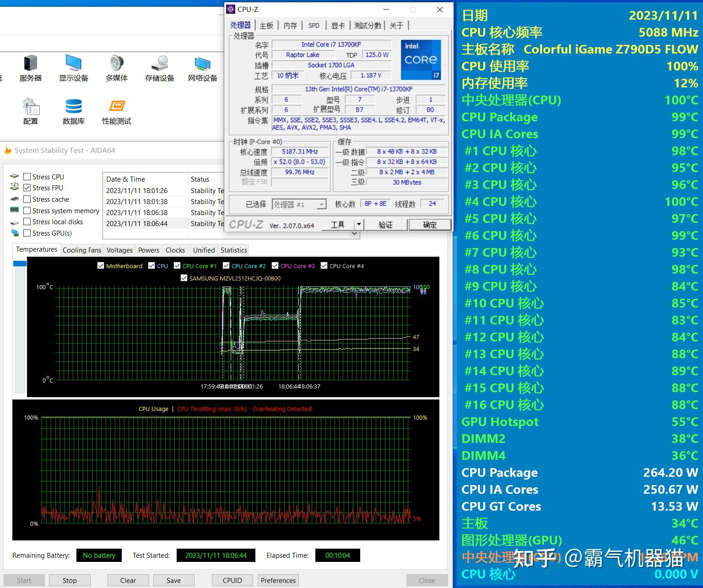The width and height of the screenshot is (703, 588).
Task: Click the Intel Core i7 logo badge
Action: click(x=421, y=60)
